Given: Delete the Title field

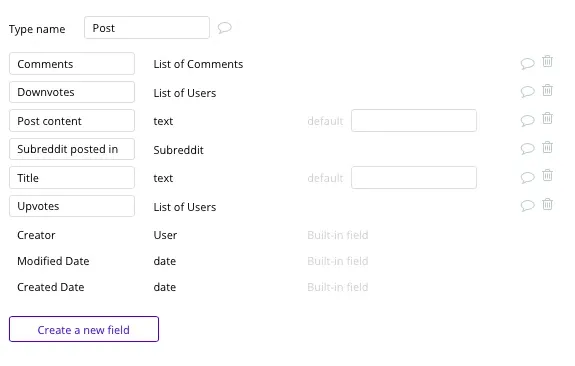Looking at the screenshot, I should click(x=547, y=175).
